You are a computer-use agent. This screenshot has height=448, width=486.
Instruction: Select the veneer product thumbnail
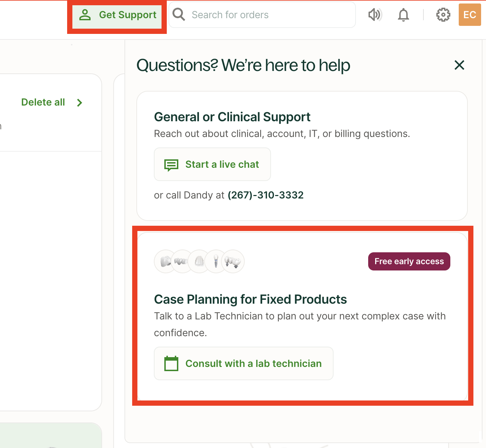pos(199,261)
